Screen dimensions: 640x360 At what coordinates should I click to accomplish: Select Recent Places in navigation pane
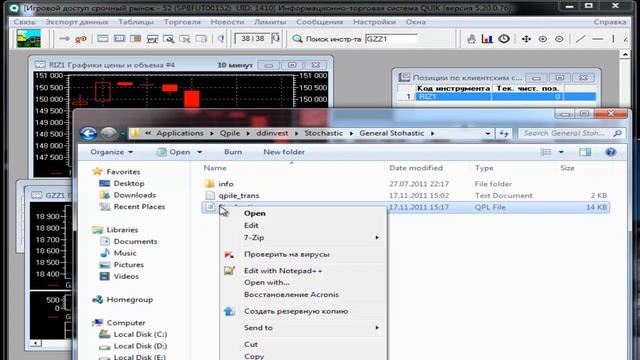tap(139, 207)
